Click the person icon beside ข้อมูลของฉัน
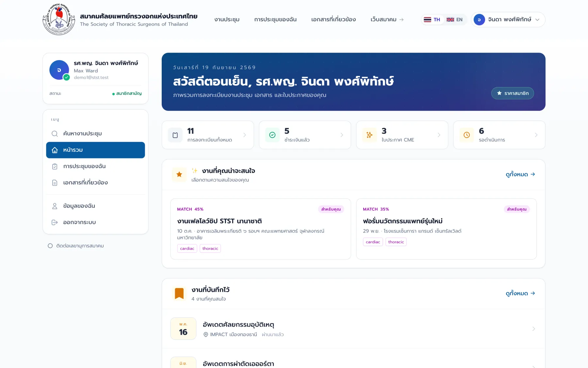The height and width of the screenshot is (368, 588). (55, 206)
